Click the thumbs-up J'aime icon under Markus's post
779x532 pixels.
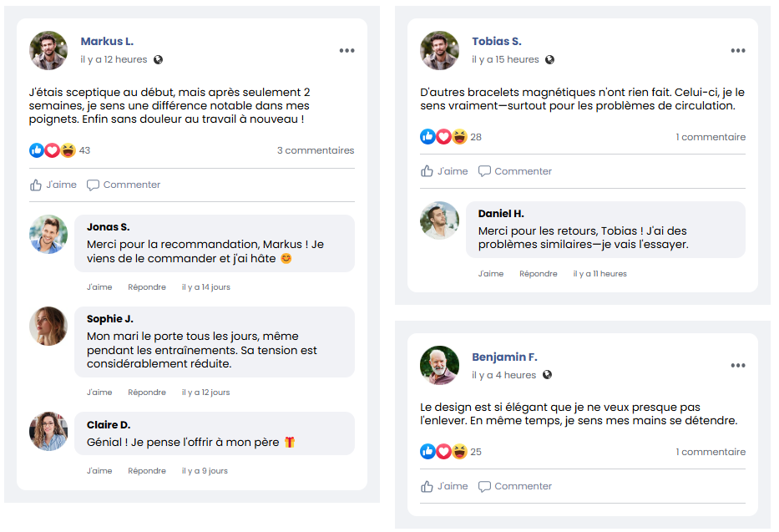36,185
